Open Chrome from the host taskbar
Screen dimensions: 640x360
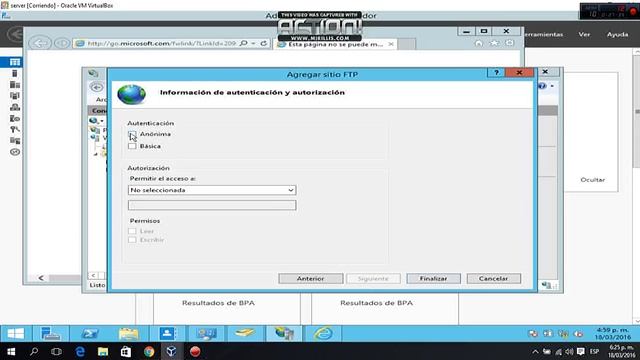[149, 351]
